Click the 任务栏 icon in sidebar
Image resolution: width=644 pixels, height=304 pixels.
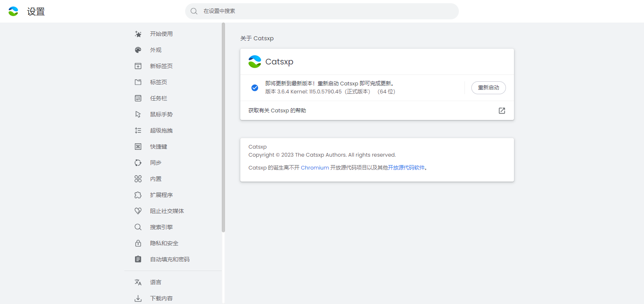pos(138,98)
